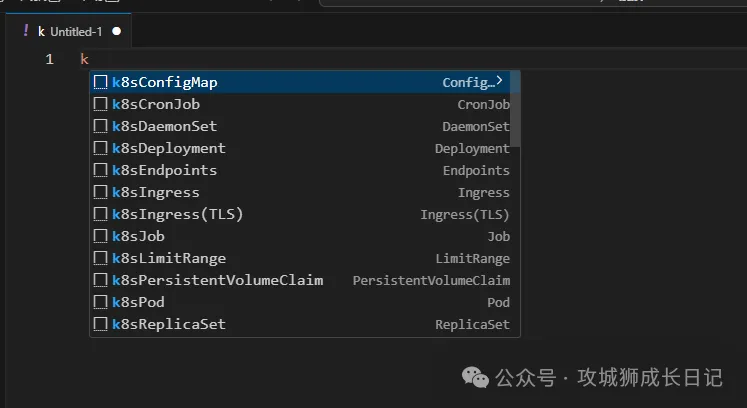
Task: Click the unsaved dot on Untitled-1 tab
Action: (x=116, y=31)
